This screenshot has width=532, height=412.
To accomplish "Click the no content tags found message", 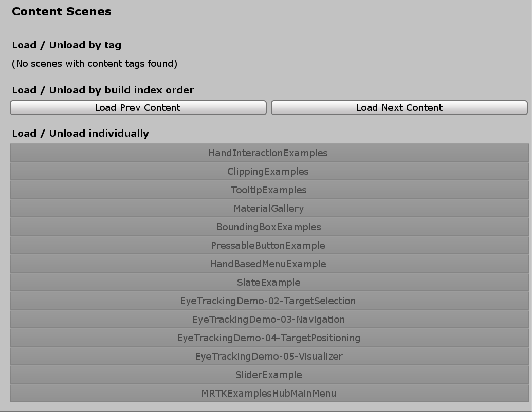I will [x=95, y=64].
